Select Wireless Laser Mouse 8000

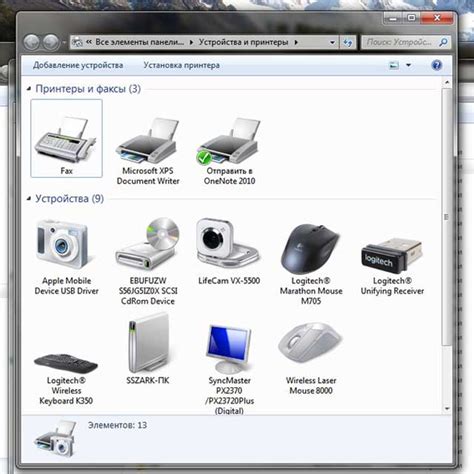point(311,358)
